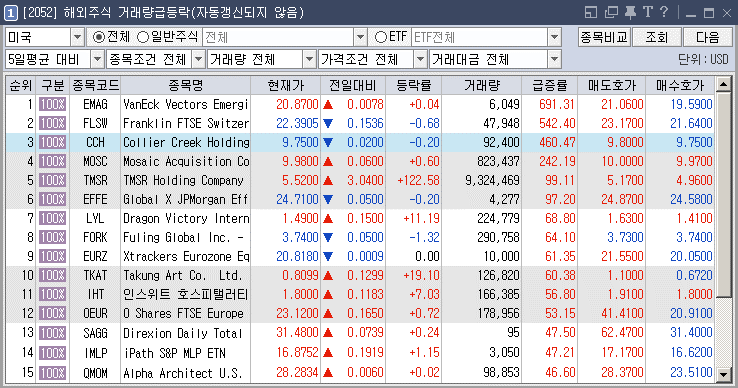Select the 전체 radio button

99,37
